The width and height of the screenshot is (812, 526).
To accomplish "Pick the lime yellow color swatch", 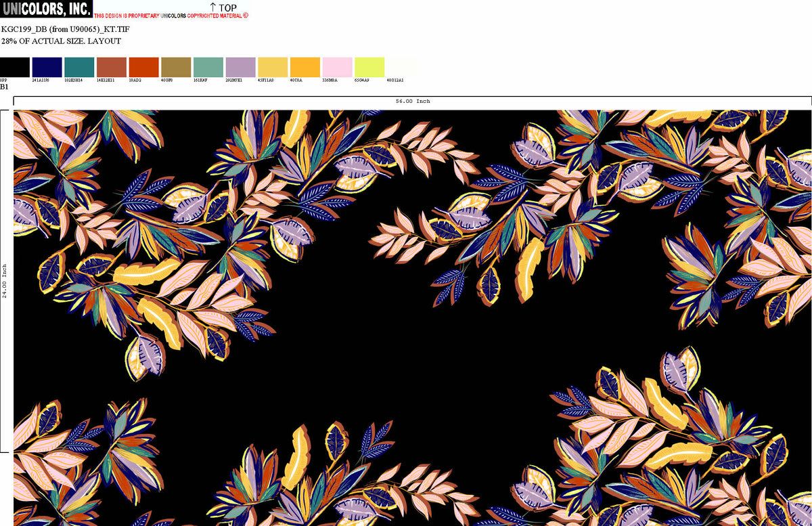I will tap(369, 67).
